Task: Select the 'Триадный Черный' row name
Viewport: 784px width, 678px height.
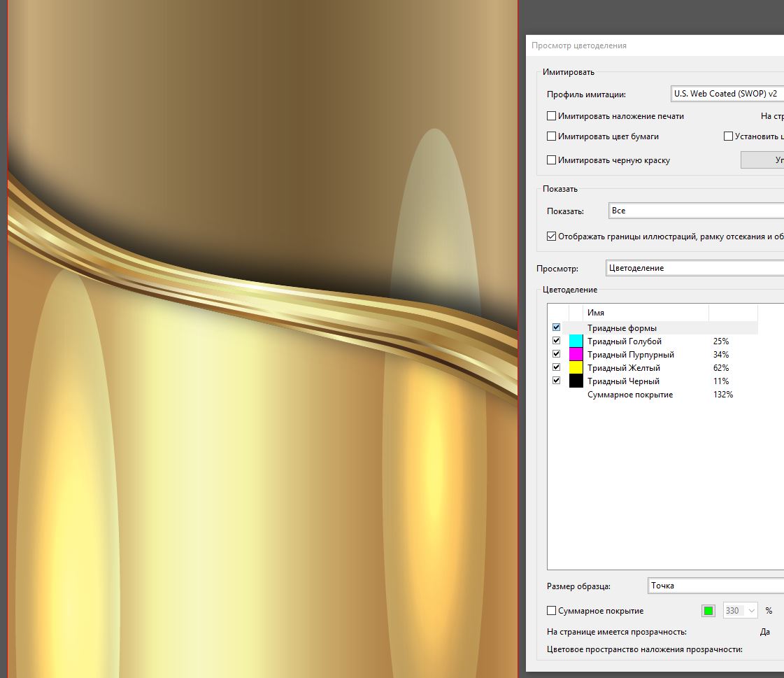Action: (x=624, y=381)
